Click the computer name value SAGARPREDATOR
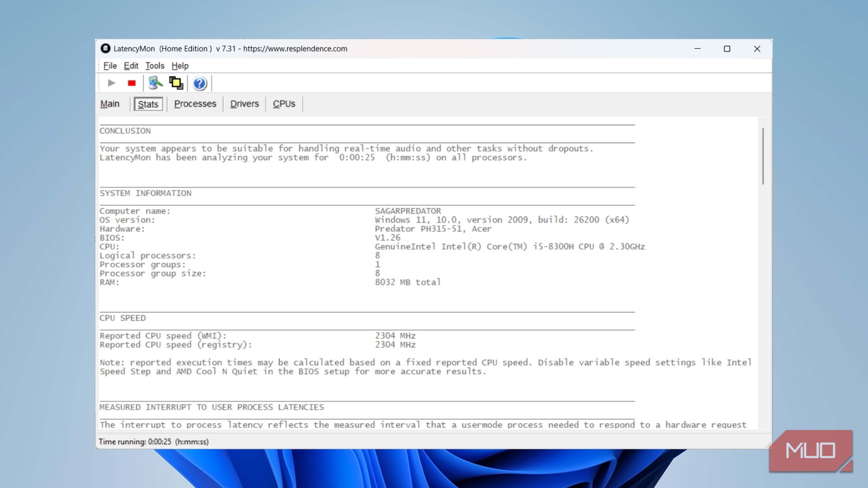This screenshot has height=488, width=868. click(x=408, y=211)
